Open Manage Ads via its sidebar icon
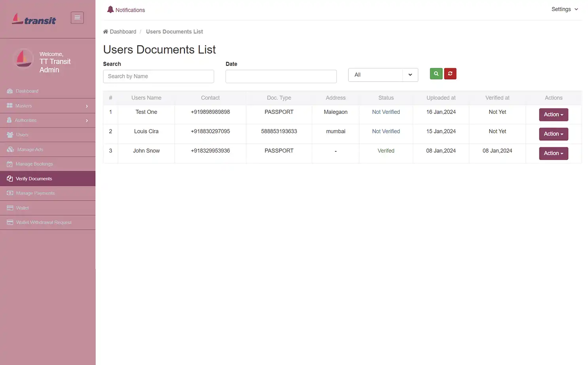This screenshot has width=588, height=365. 9,149
